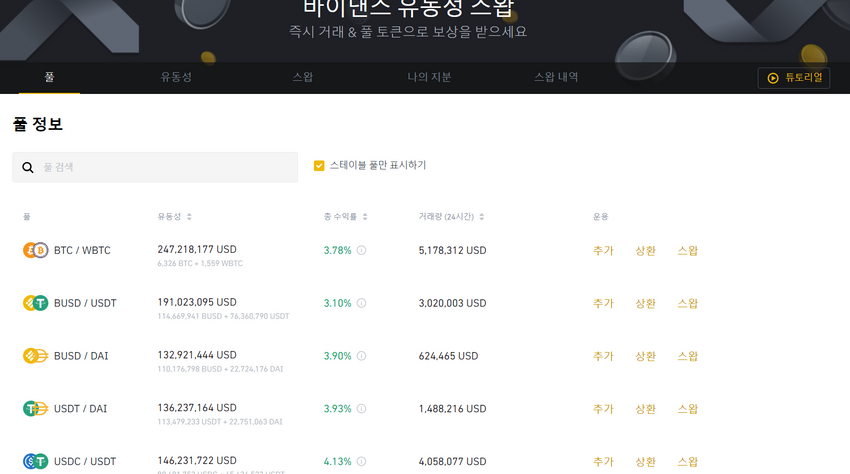Click volume value 1,488,216 USD

452,408
